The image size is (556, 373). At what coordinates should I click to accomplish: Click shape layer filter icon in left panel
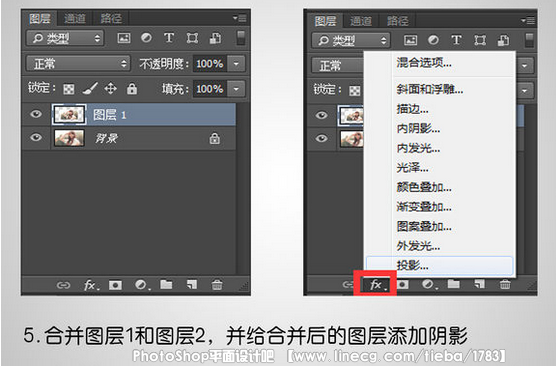click(192, 38)
